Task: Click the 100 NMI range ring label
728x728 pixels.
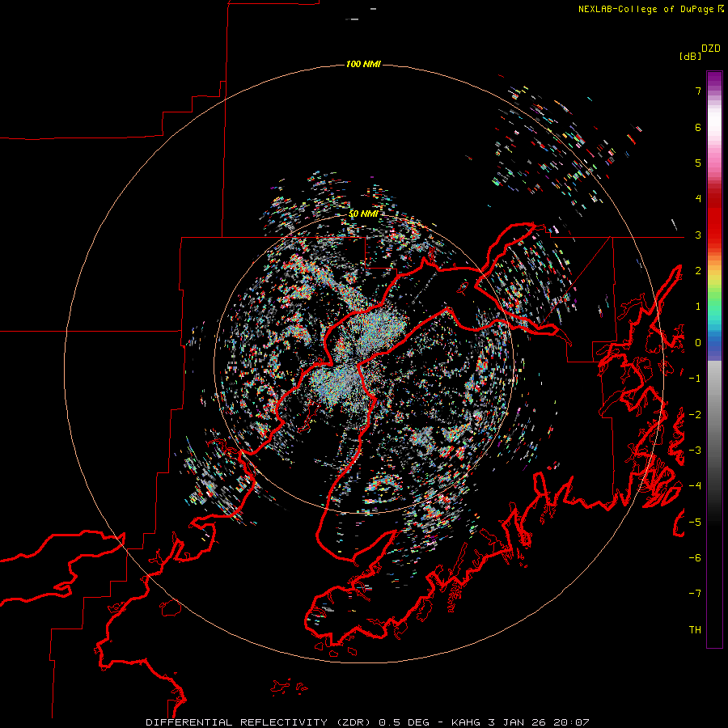Action: [x=363, y=64]
